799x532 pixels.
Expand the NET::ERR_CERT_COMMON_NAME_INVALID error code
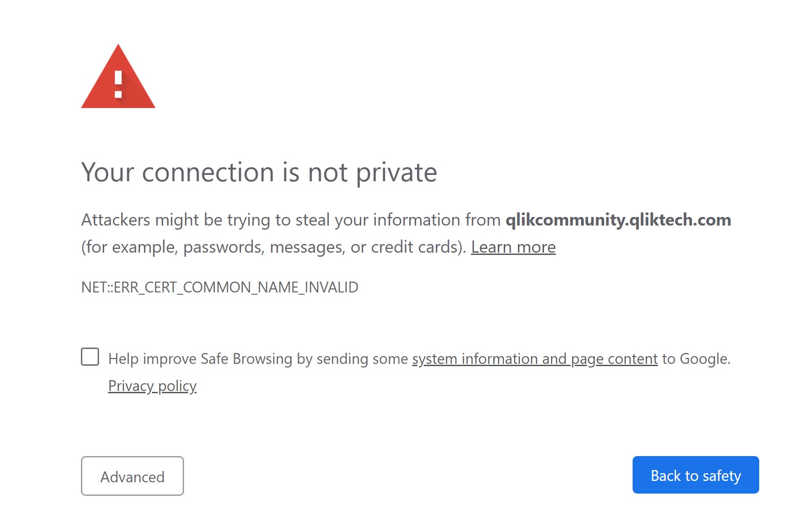(x=220, y=287)
